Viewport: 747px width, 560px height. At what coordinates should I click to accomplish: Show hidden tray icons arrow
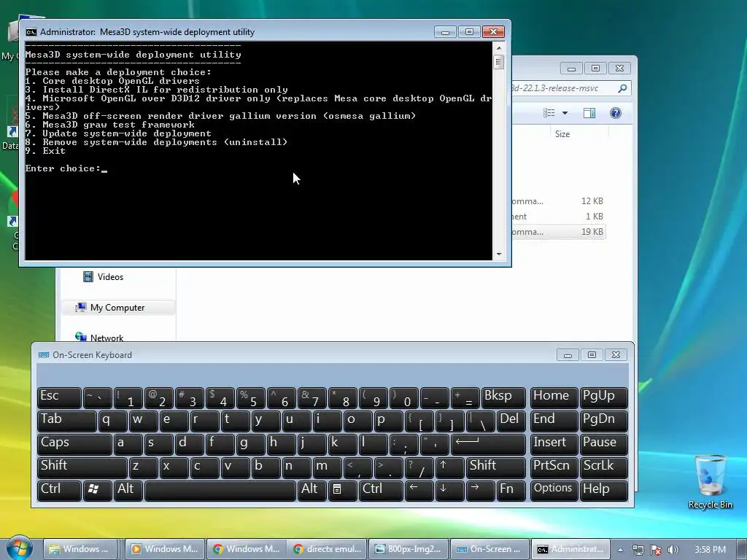621,550
